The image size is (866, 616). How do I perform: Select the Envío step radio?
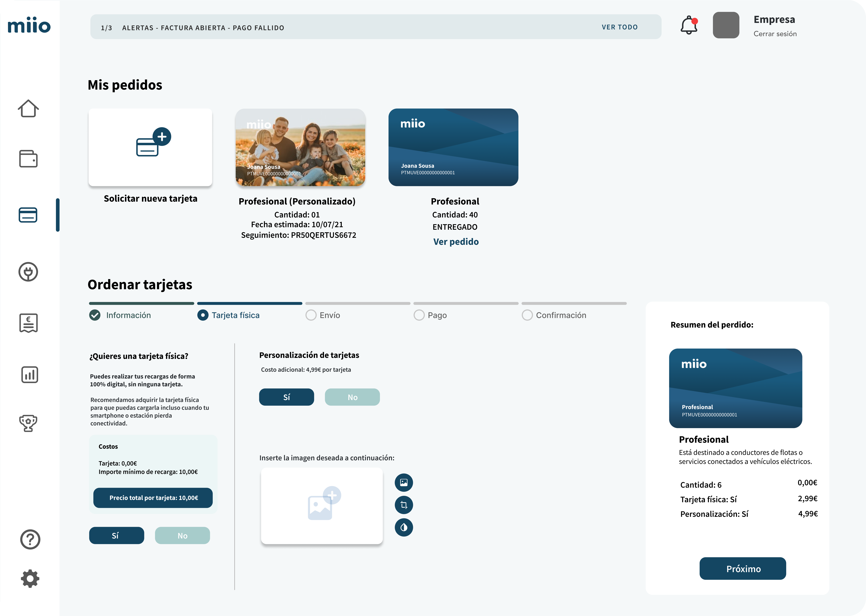click(311, 315)
